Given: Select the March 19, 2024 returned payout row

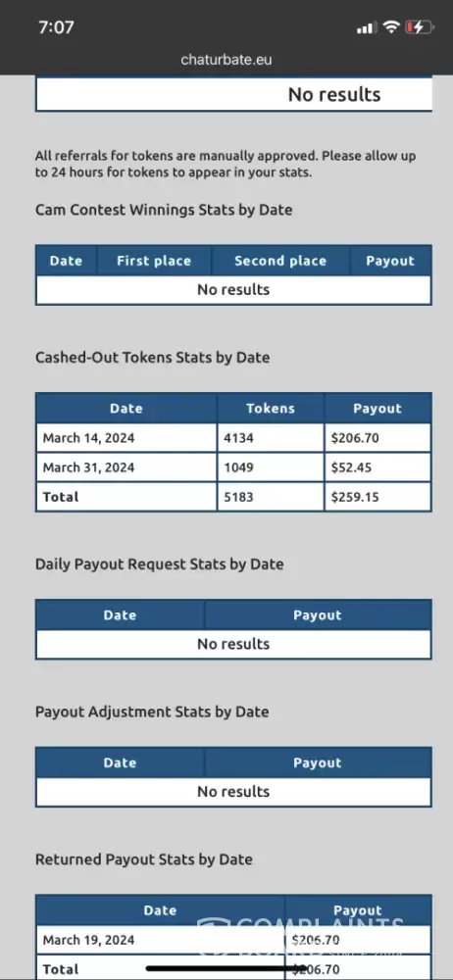Looking at the screenshot, I should (x=233, y=940).
